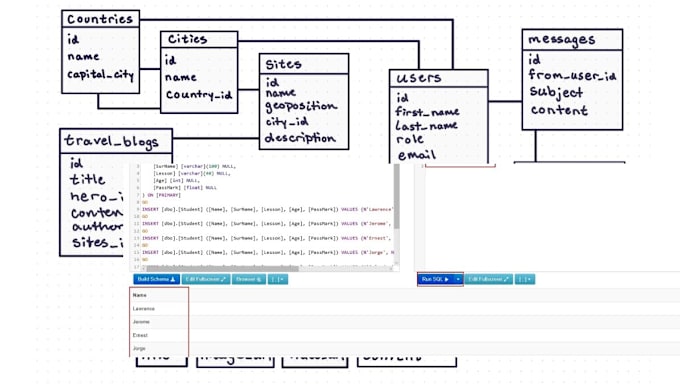Click the INSERT line with Ernest values
The height and width of the screenshot is (384, 680).
[267, 238]
